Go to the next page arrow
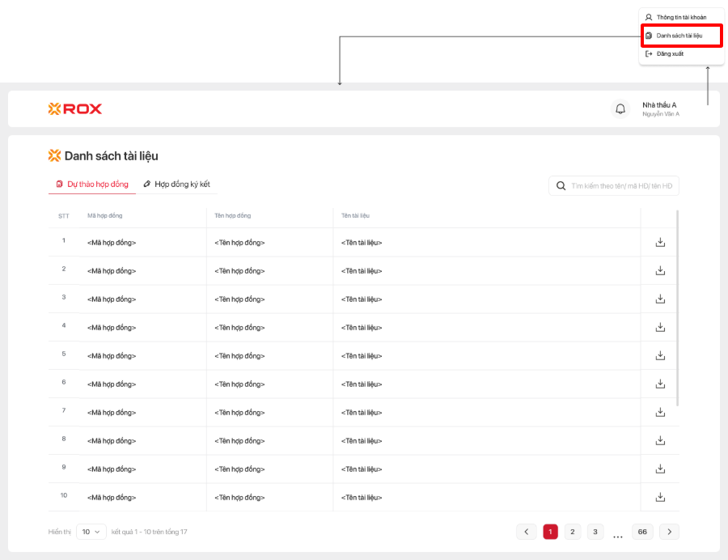The height and width of the screenshot is (560, 728). [669, 532]
